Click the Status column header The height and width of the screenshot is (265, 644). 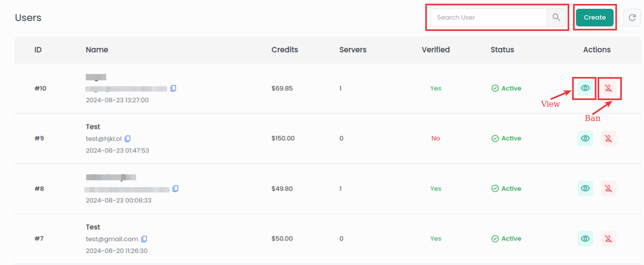point(502,49)
